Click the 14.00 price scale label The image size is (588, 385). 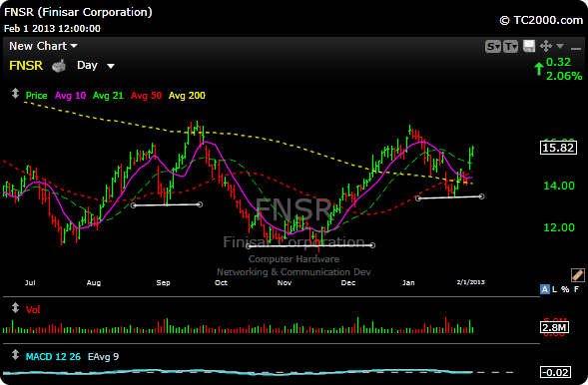click(x=559, y=186)
